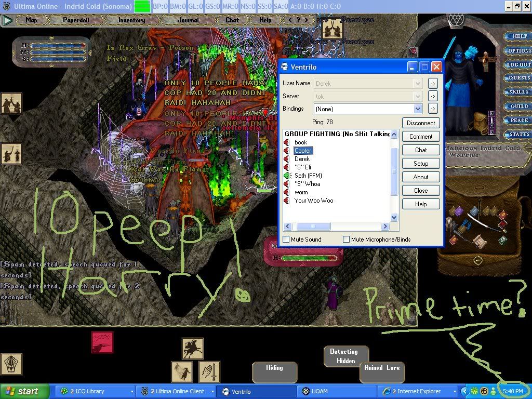The image size is (532, 399).
Task: Click the Animal Lore skill button
Action: [x=382, y=372]
